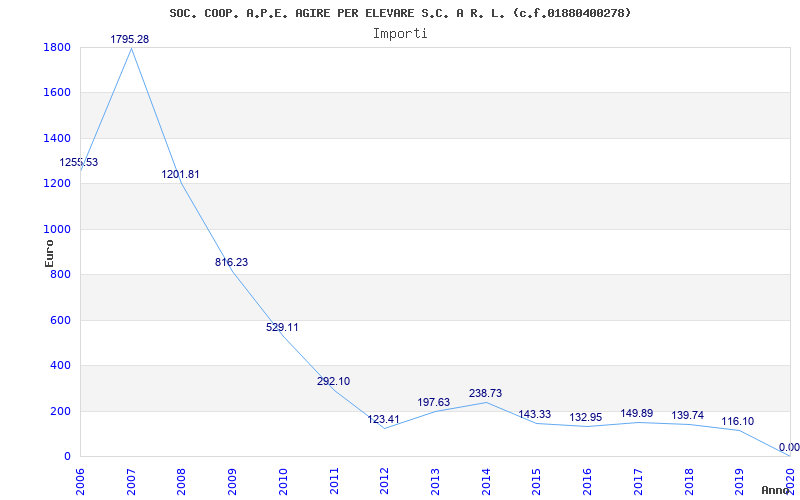The width and height of the screenshot is (800, 500).
Task: Click the 197.63 data label
Action: tap(434, 403)
